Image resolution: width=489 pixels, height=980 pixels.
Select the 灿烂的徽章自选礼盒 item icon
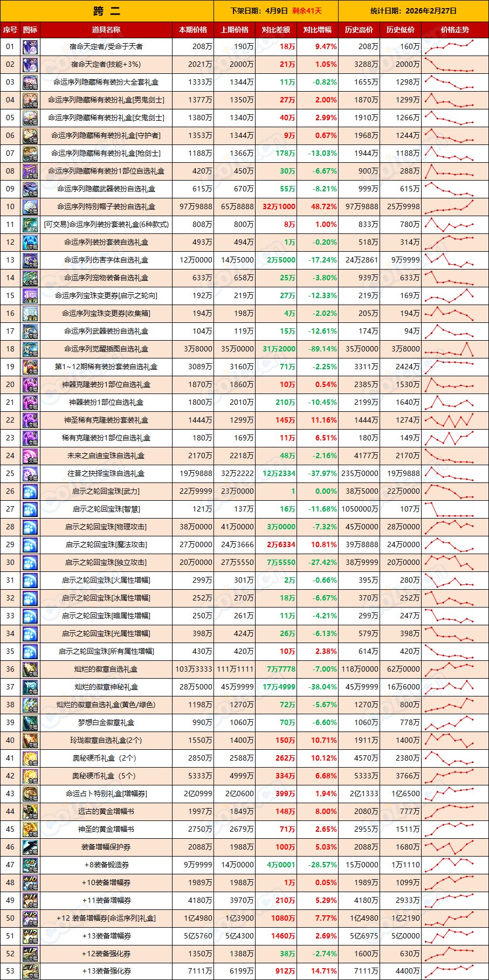[x=30, y=670]
